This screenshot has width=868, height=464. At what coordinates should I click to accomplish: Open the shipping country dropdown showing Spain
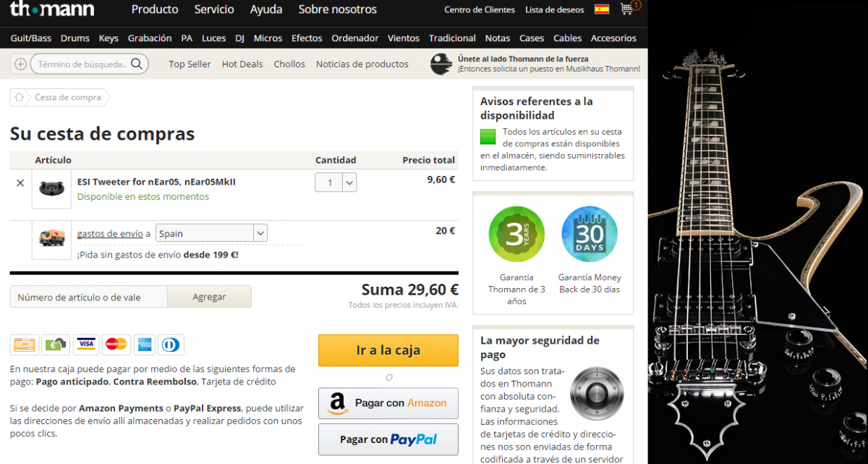[x=211, y=233]
